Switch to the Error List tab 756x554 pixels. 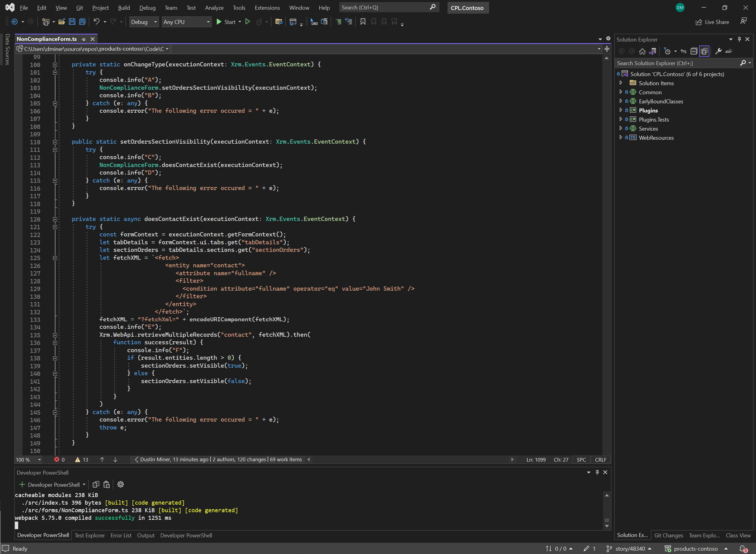pyautogui.click(x=121, y=535)
